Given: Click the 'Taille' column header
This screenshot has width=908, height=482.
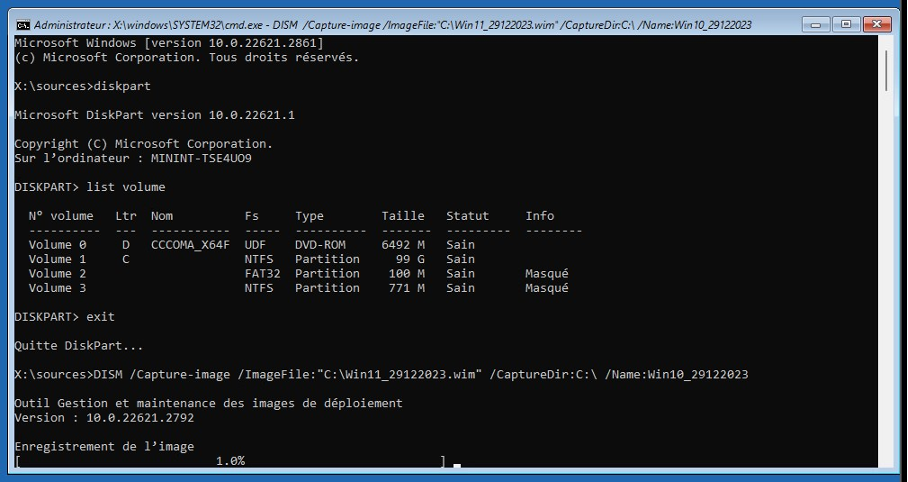Looking at the screenshot, I should [402, 216].
